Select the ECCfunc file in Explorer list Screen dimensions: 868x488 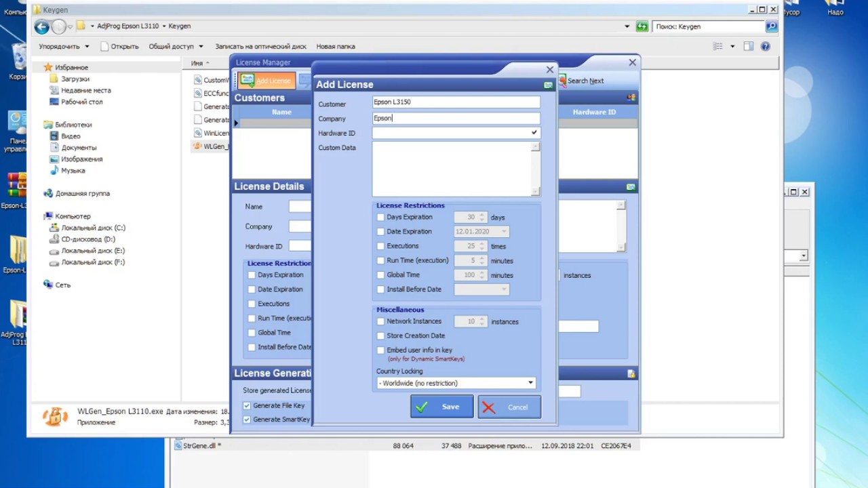point(212,94)
